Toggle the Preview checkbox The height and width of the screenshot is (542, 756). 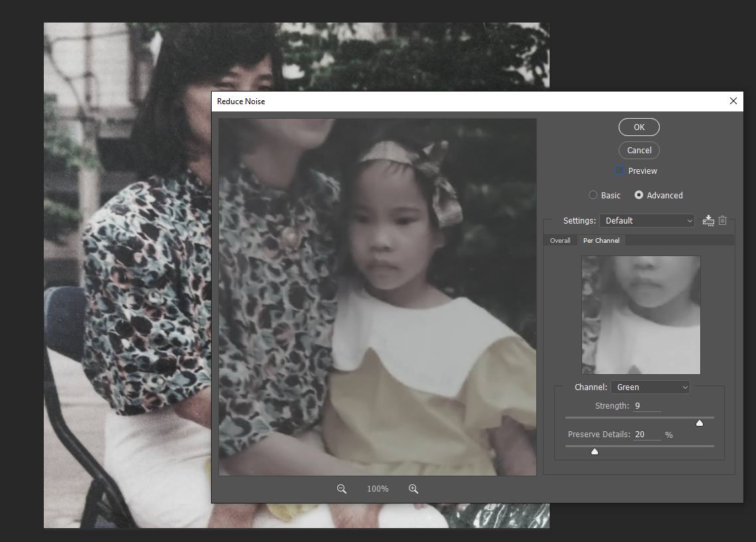[x=619, y=170]
